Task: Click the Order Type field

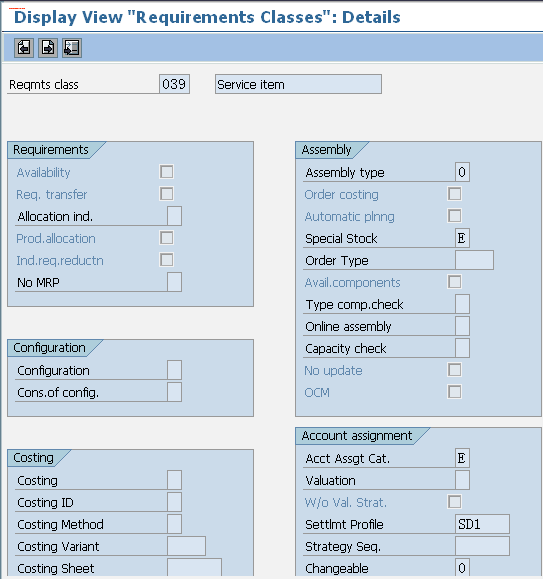Action: click(x=474, y=260)
